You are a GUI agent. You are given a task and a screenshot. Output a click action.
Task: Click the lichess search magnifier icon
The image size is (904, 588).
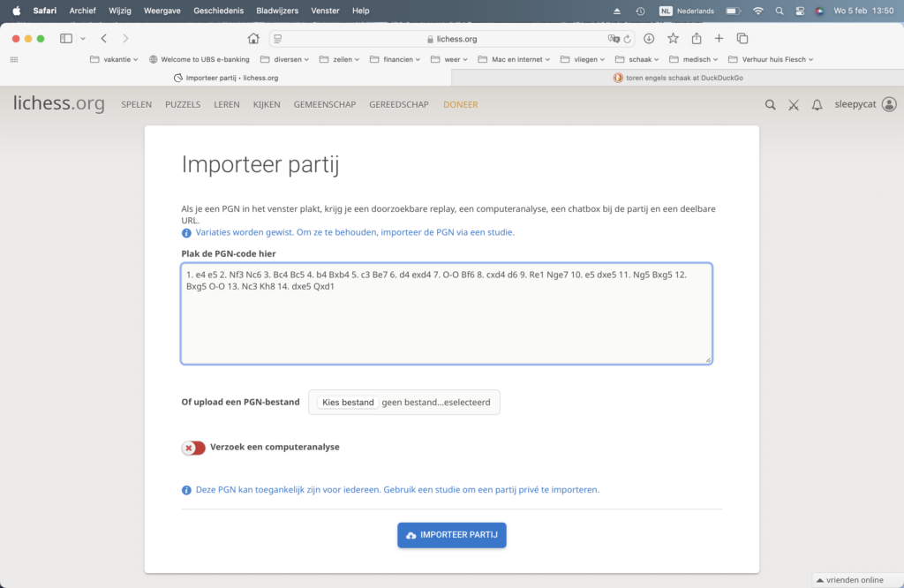coord(770,104)
